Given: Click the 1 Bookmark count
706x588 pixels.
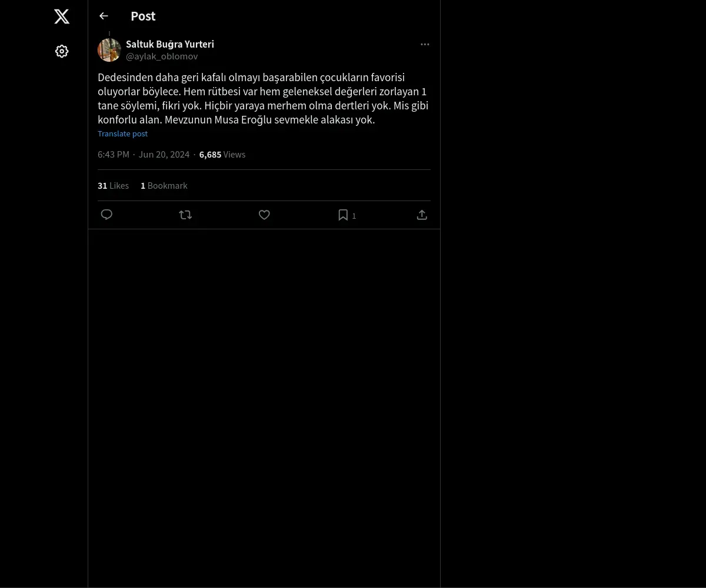Looking at the screenshot, I should click(x=164, y=185).
